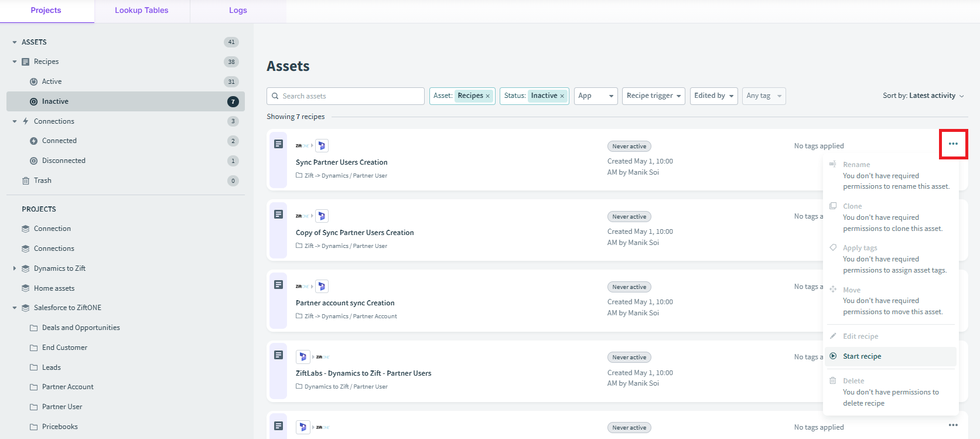980x439 pixels.
Task: Open the three-dot menu on the last recipe row
Action: pyautogui.click(x=953, y=425)
